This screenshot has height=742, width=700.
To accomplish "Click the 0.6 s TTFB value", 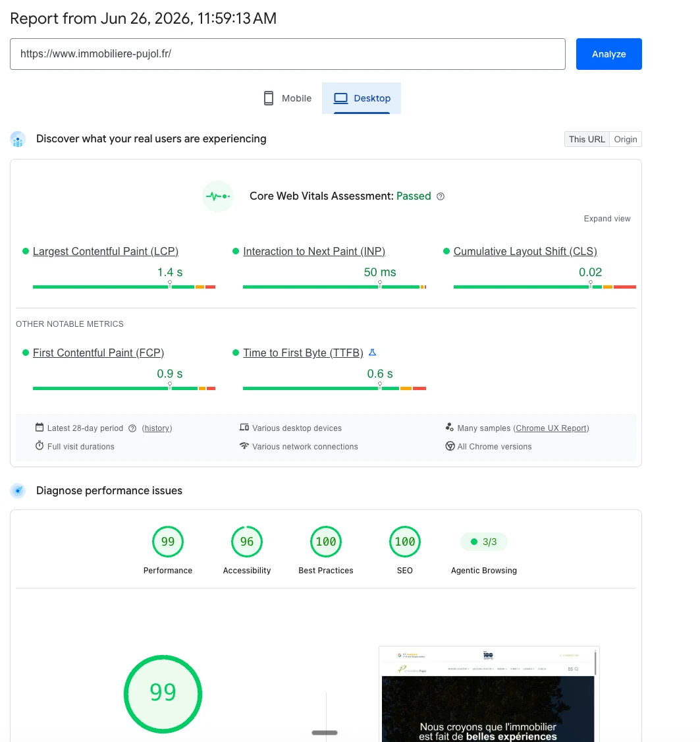I will pos(380,374).
